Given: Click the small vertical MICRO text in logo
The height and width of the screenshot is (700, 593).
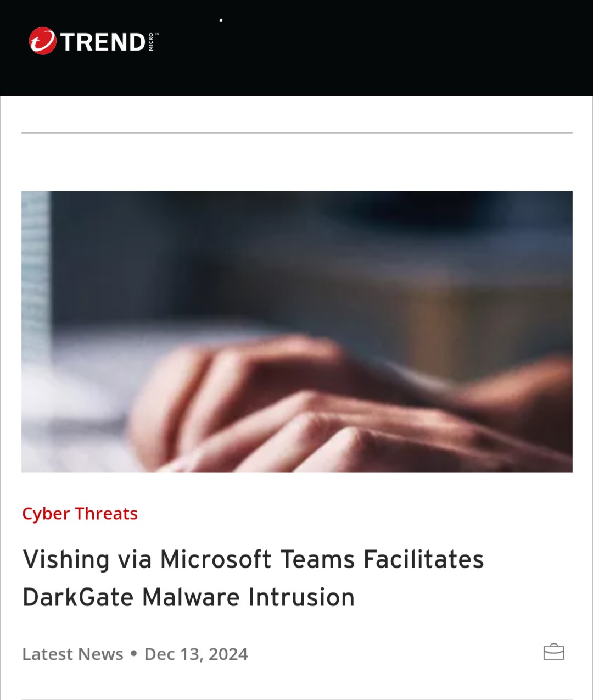Looking at the screenshot, I should click(x=151, y=42).
